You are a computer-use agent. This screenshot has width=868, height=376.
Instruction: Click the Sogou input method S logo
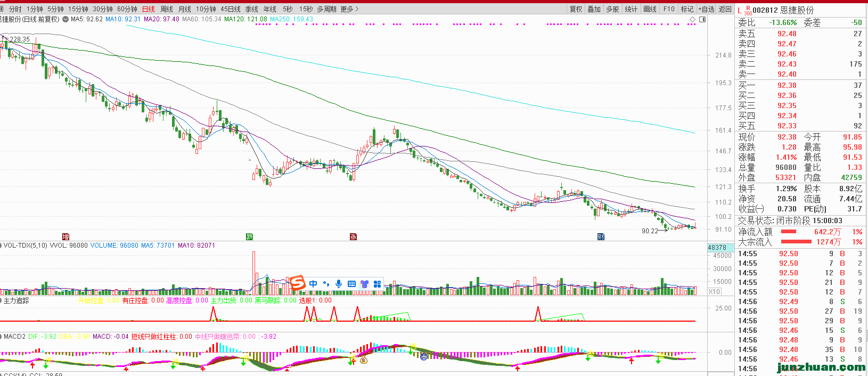click(x=297, y=283)
